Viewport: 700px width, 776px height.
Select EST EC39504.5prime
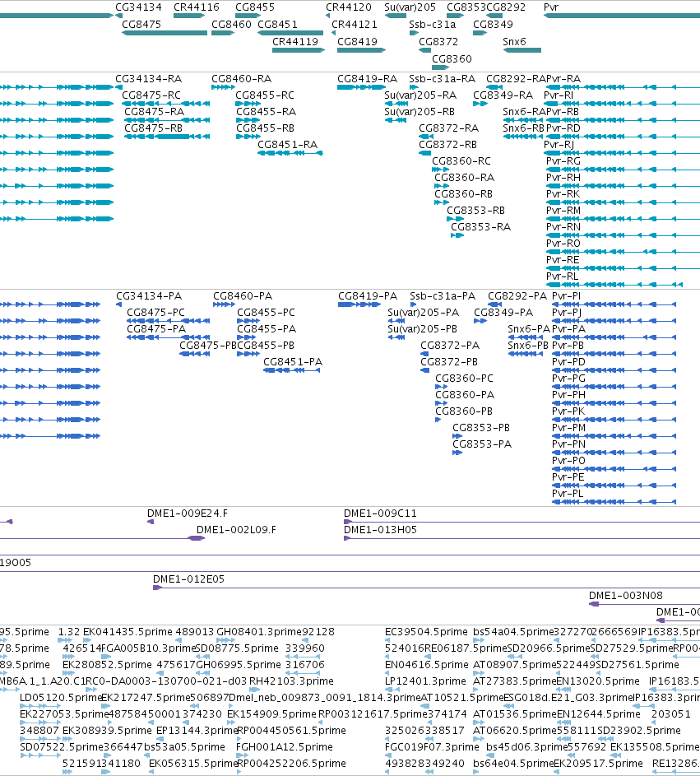pyautogui.click(x=426, y=632)
